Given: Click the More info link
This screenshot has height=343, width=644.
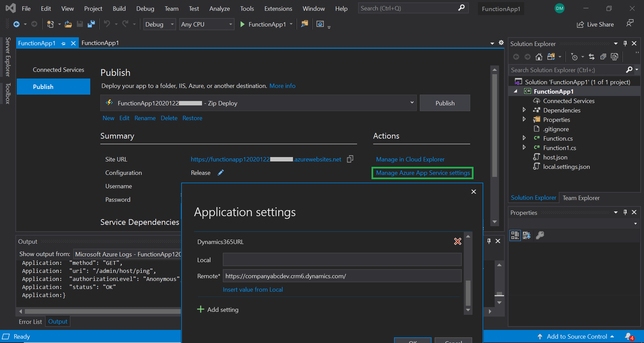Looking at the screenshot, I should click(282, 86).
